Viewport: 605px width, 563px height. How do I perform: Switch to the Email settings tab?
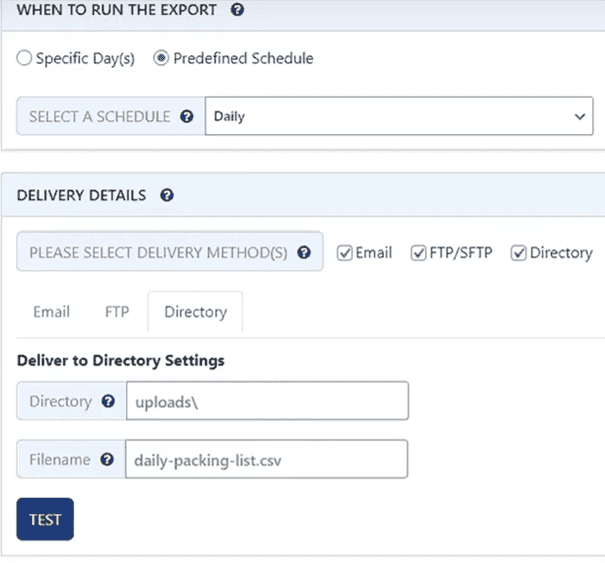click(x=51, y=312)
